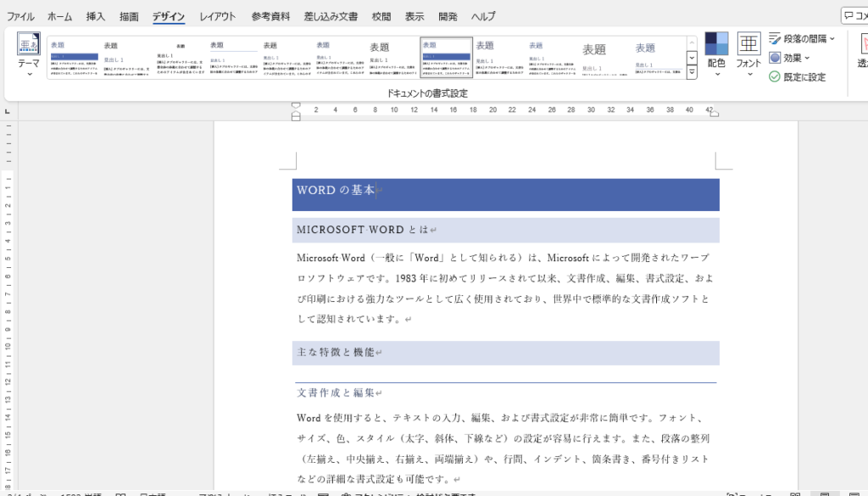
Task: Click the ドキュメントの書式設定 group label
Action: (427, 93)
